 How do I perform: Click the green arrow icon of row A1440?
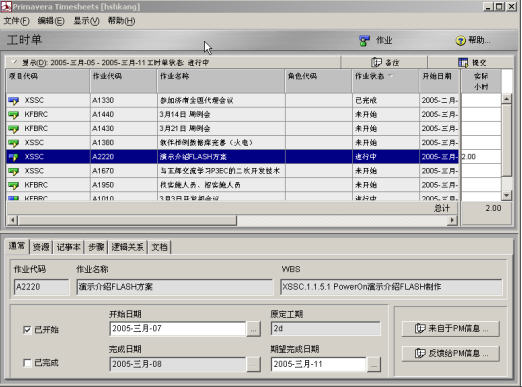(14, 115)
